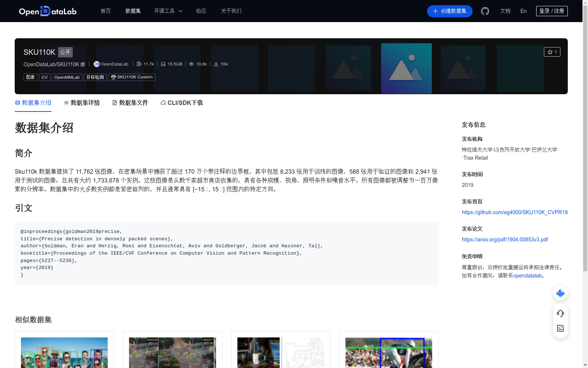Click the OpenDataLab logo

click(x=47, y=11)
